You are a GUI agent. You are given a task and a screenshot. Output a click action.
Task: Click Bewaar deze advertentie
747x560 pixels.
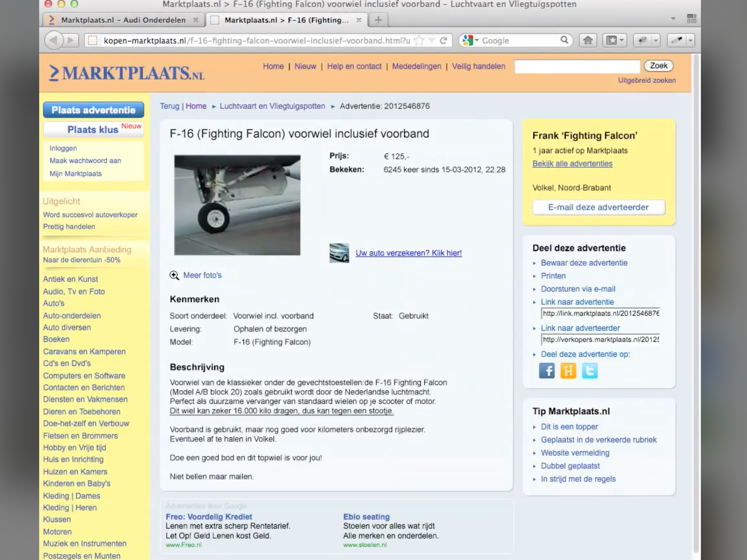pyautogui.click(x=584, y=263)
